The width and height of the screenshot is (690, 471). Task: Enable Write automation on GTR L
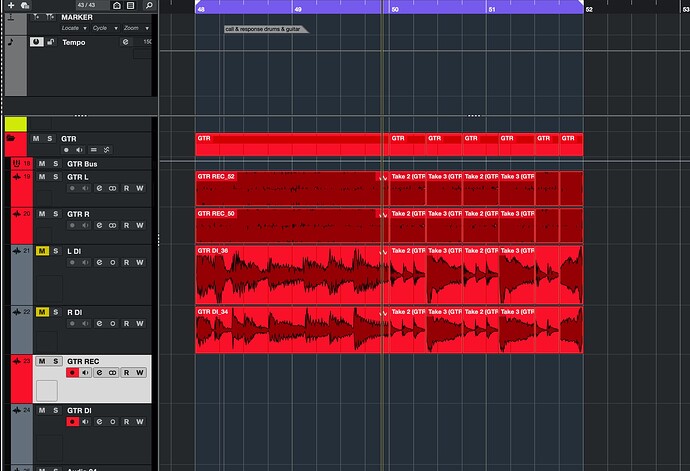(140, 188)
